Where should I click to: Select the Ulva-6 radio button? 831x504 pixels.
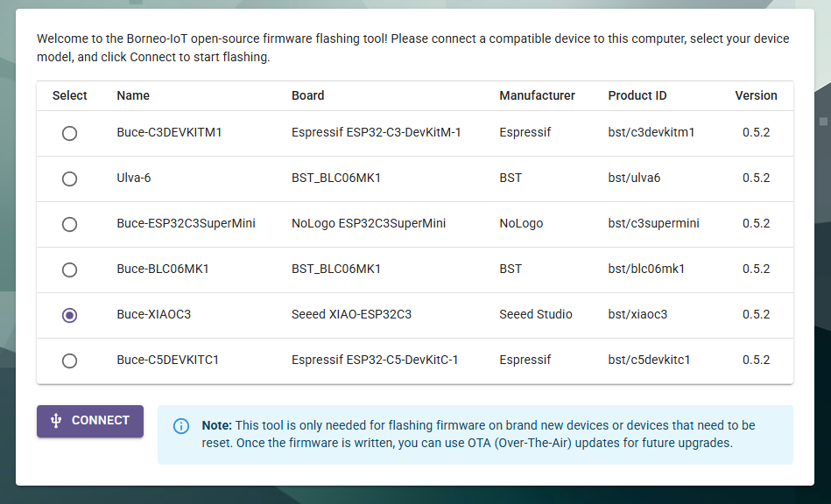point(69,178)
